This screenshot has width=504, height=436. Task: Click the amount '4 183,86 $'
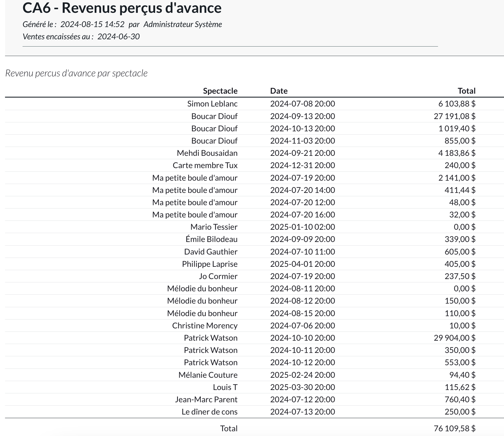pyautogui.click(x=457, y=153)
